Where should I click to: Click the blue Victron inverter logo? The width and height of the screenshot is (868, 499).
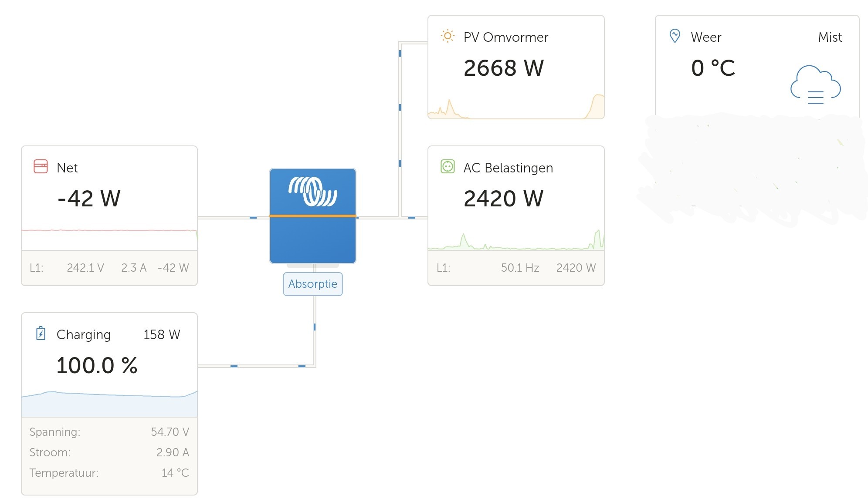[x=312, y=192]
